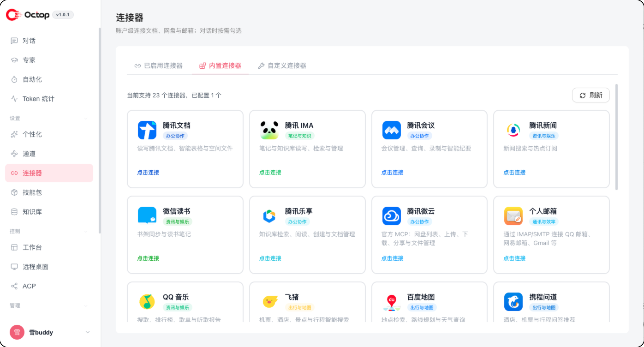This screenshot has width=644, height=347.
Task: Click the QQ 音乐 icon
Action: point(147,302)
